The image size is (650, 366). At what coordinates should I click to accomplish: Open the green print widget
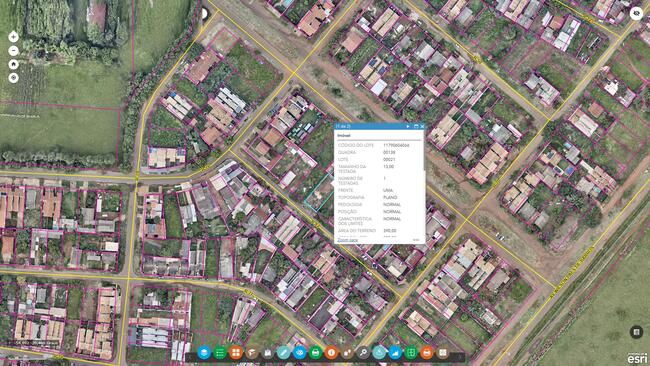click(315, 353)
